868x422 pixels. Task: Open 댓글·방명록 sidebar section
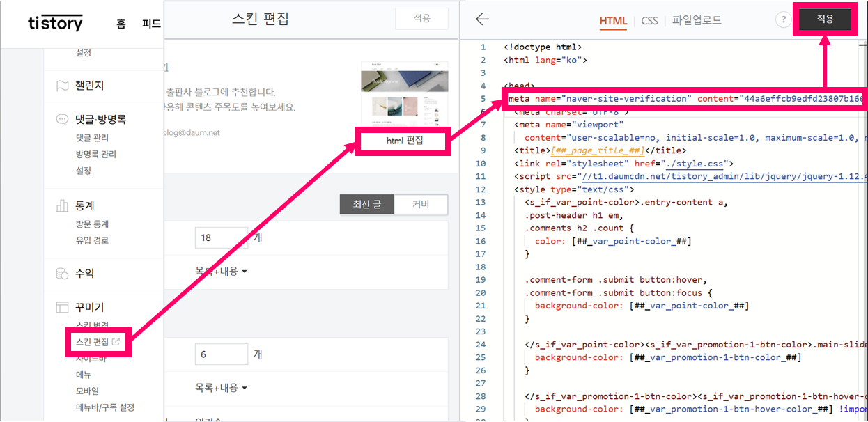[100, 120]
